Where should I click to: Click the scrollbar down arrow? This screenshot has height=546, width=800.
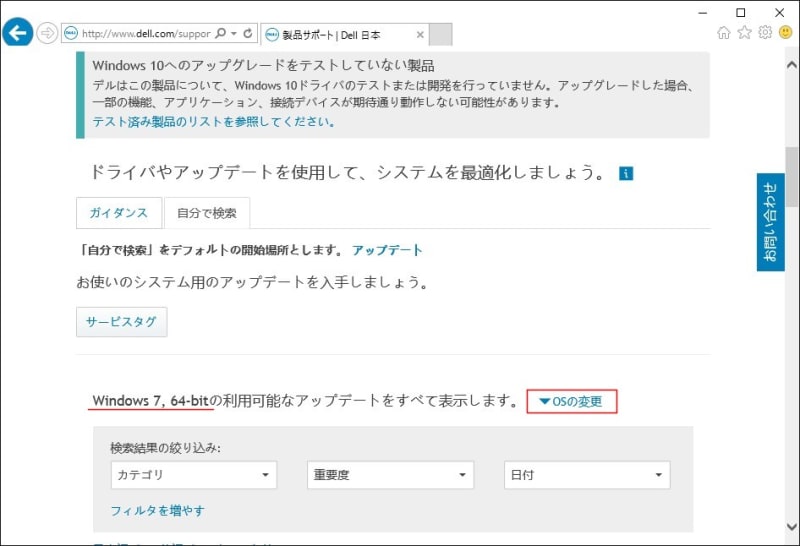pyautogui.click(x=792, y=527)
